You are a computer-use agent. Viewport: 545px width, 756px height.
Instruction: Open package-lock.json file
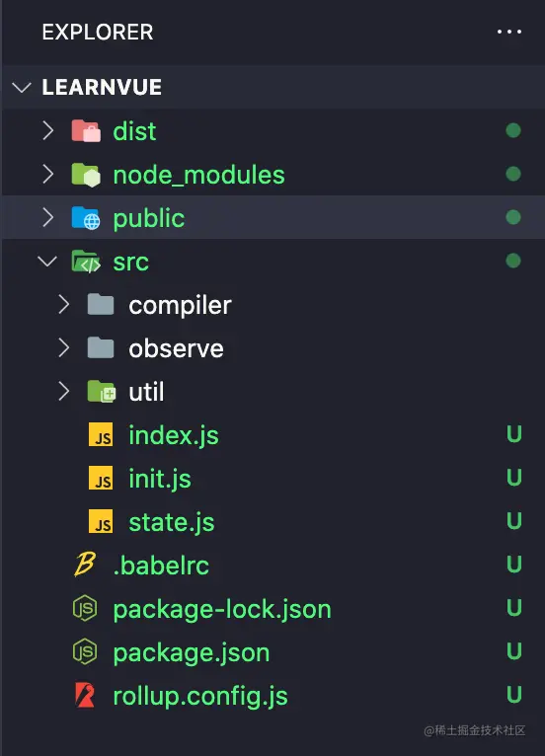coord(222,609)
